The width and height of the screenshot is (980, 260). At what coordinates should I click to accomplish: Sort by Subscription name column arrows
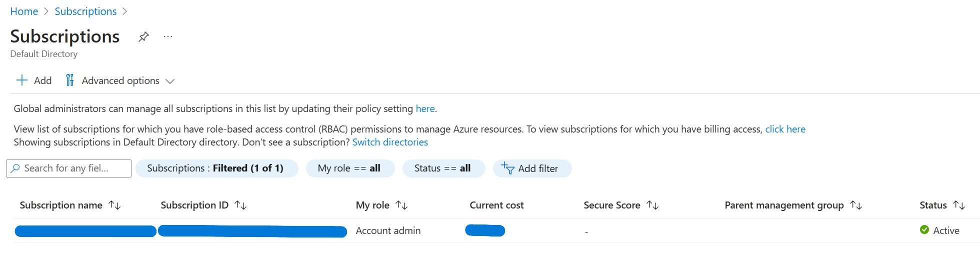point(114,205)
